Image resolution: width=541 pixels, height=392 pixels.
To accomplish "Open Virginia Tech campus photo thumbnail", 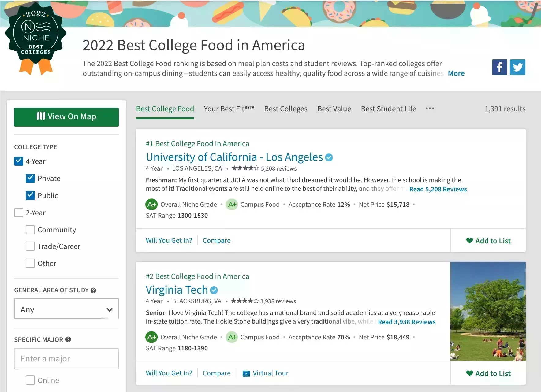I will click(x=488, y=311).
